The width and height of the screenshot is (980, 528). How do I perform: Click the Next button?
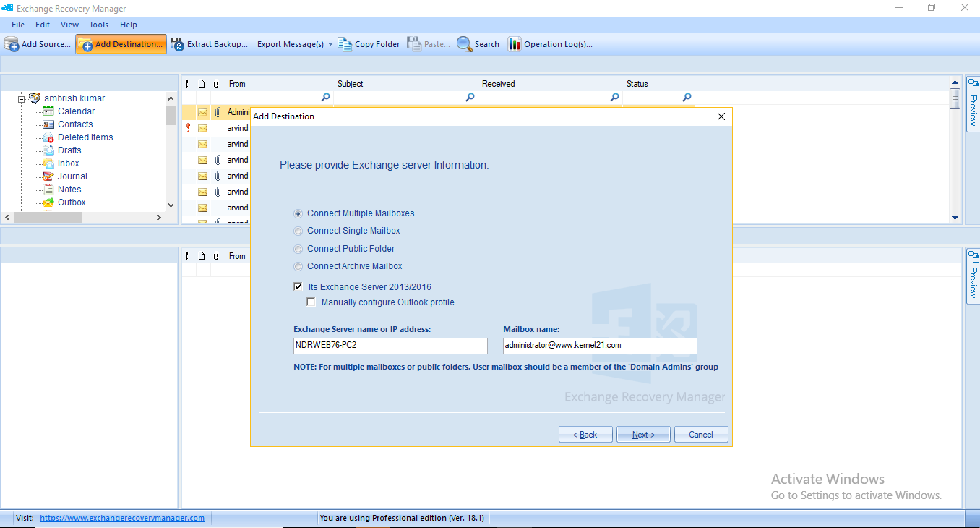pos(643,435)
